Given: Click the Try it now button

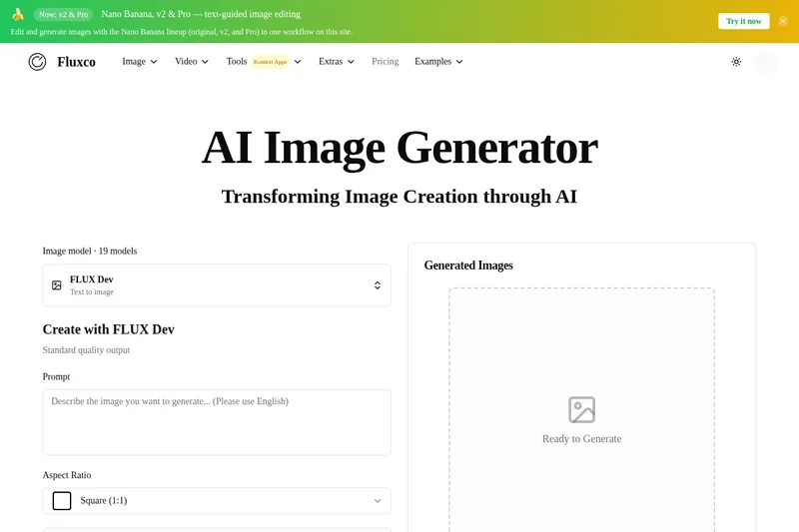Looking at the screenshot, I should [x=743, y=21].
